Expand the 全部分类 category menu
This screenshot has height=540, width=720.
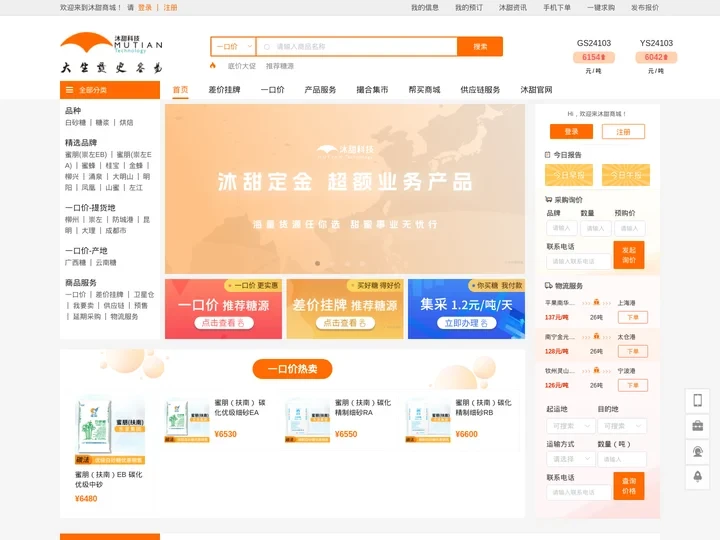(x=110, y=90)
